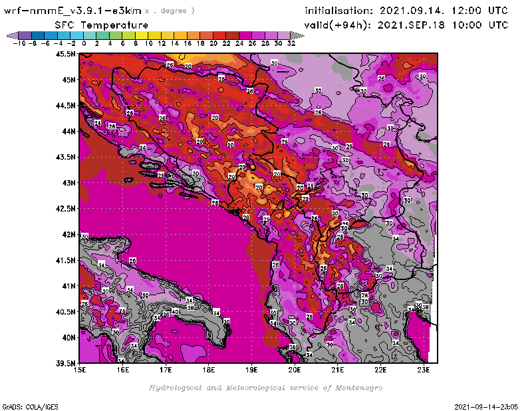Click the 17E longitude axis label
This screenshot has height=411, width=532.
(x=166, y=370)
